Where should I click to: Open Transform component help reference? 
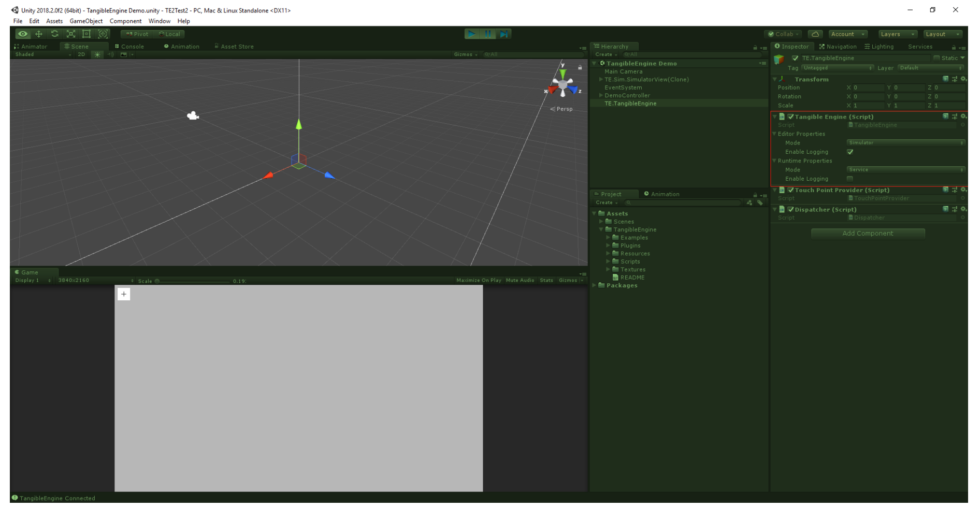[946, 79]
